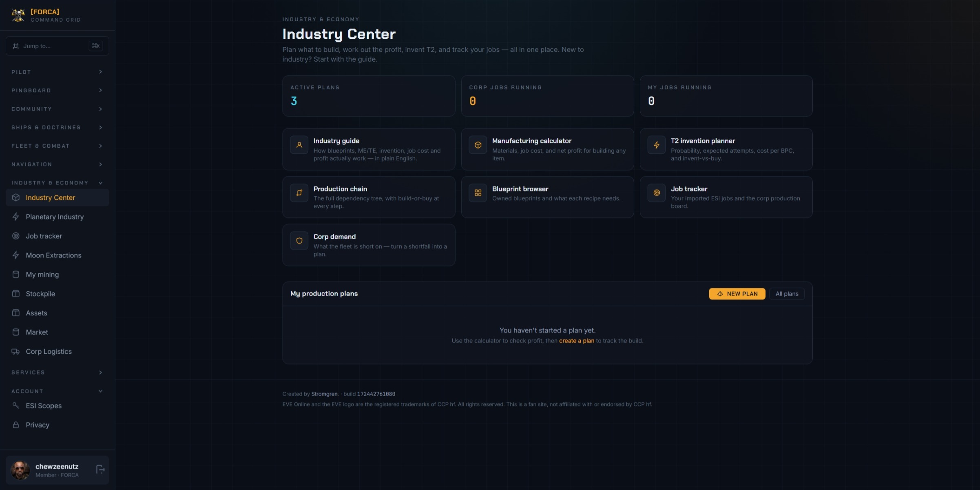Click the Market icon in sidebar
The image size is (980, 490).
[x=16, y=332]
